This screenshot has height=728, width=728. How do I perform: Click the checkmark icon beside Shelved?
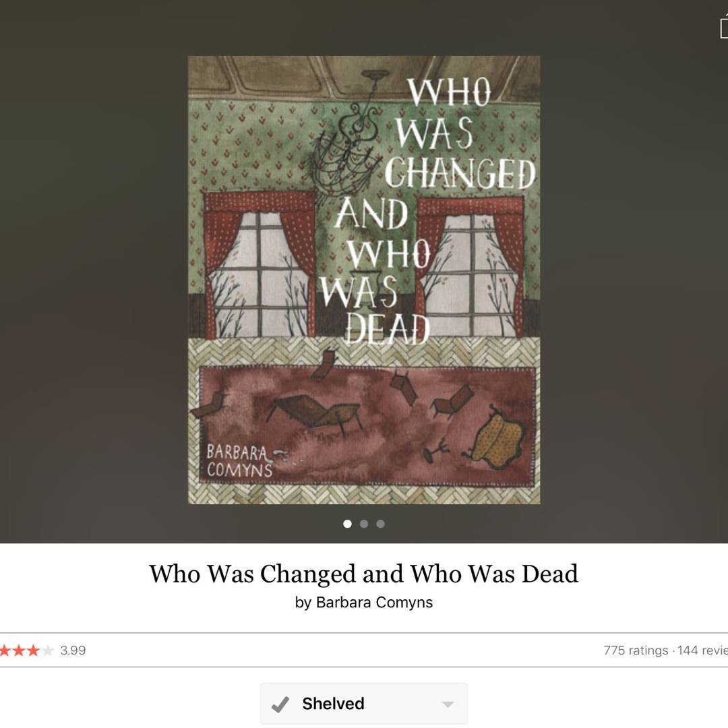click(280, 704)
